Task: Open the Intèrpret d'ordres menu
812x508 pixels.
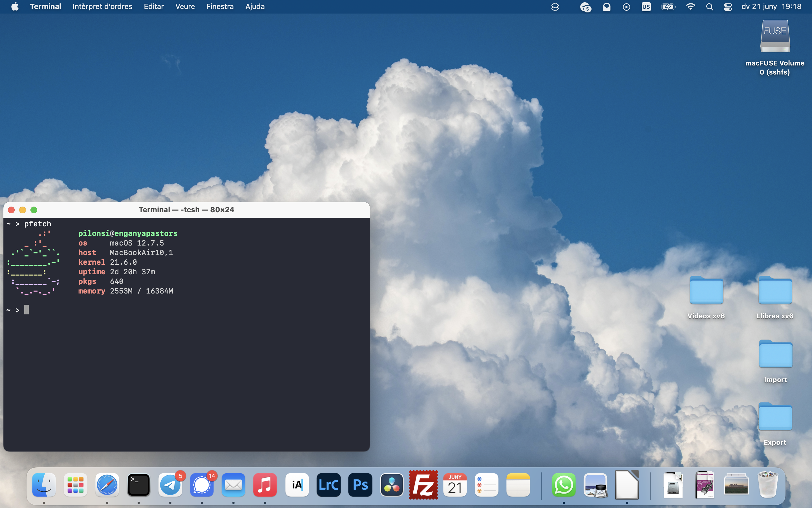Action: 102,6
